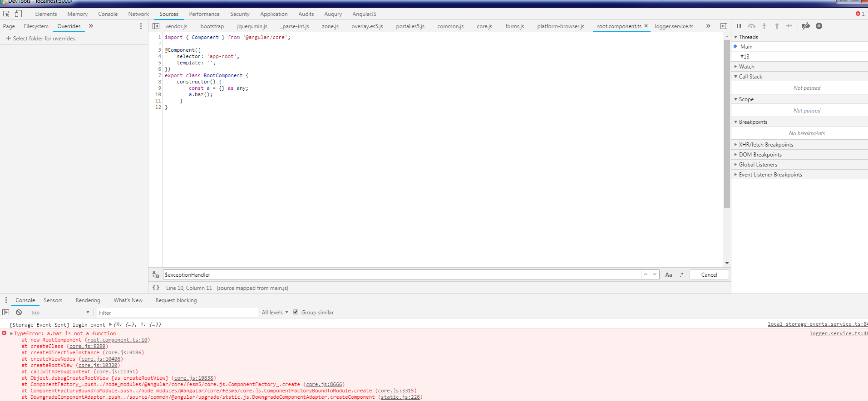
Task: Jump to previous search result arrow
Action: pos(646,274)
